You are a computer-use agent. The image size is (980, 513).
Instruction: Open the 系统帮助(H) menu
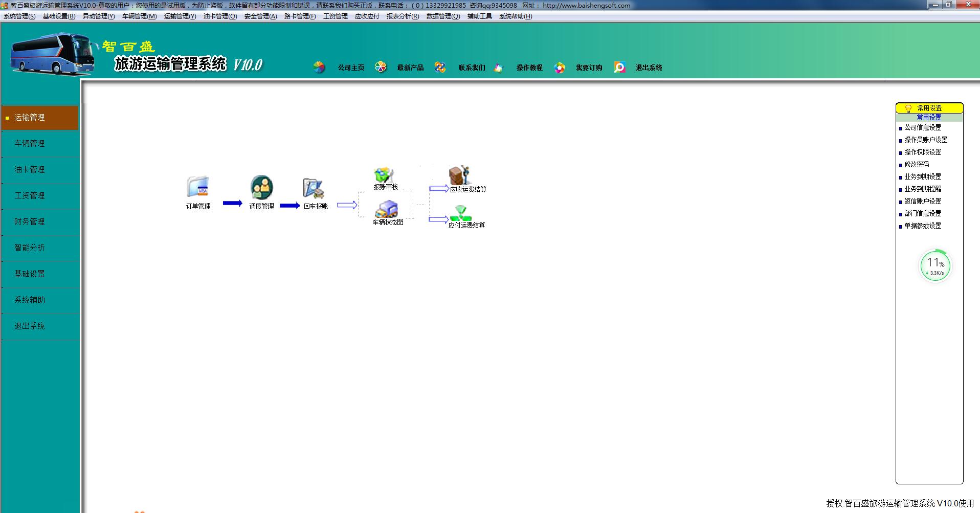pyautogui.click(x=516, y=16)
